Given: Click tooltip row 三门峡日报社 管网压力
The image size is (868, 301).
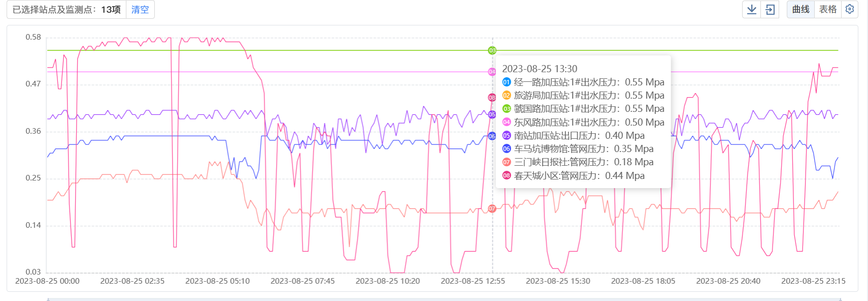Looking at the screenshot, I should 584,162.
